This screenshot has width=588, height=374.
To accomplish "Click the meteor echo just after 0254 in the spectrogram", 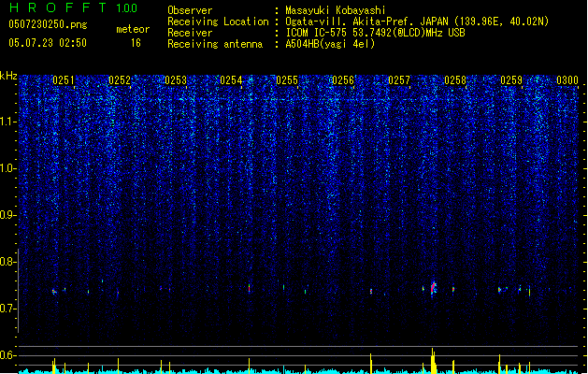I will coord(249,288).
